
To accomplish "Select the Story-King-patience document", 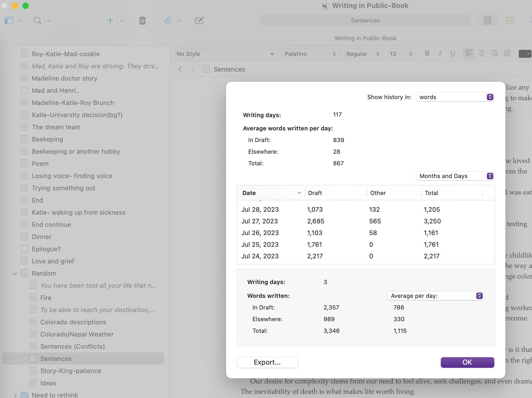I will [x=71, y=371].
